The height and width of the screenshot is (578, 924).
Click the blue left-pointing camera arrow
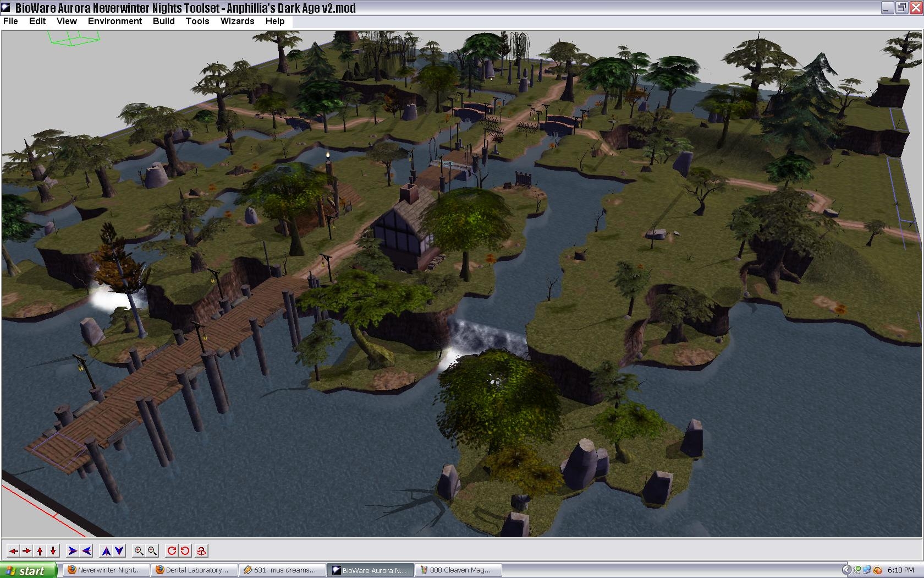click(x=86, y=550)
